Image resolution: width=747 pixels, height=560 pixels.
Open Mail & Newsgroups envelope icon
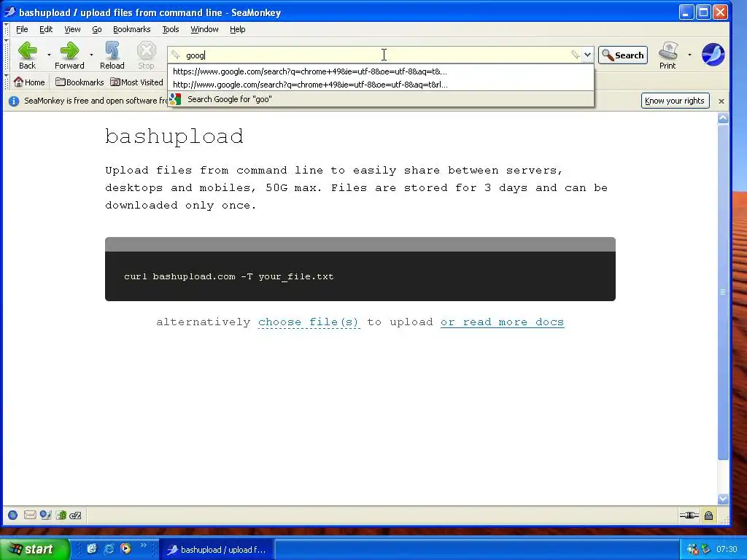(29, 515)
